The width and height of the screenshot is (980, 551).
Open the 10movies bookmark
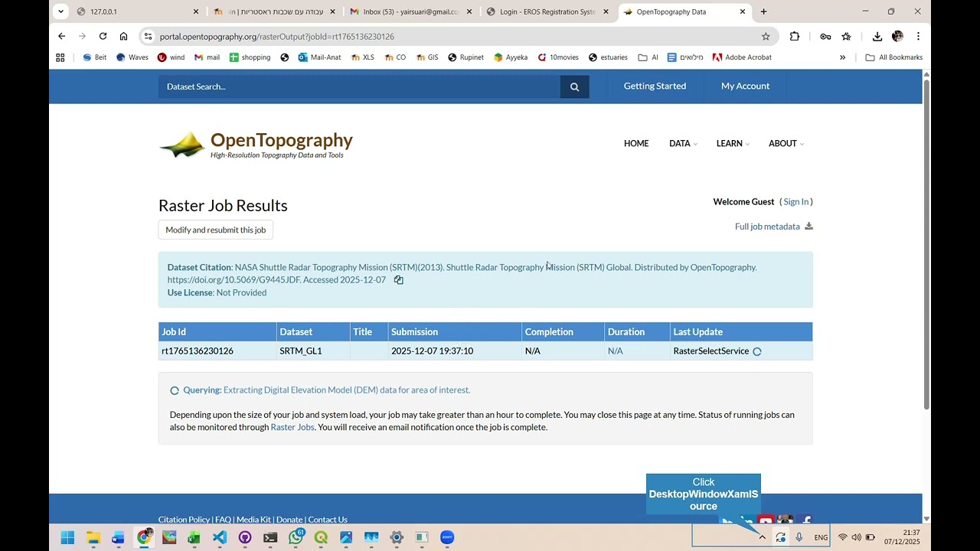point(558,57)
